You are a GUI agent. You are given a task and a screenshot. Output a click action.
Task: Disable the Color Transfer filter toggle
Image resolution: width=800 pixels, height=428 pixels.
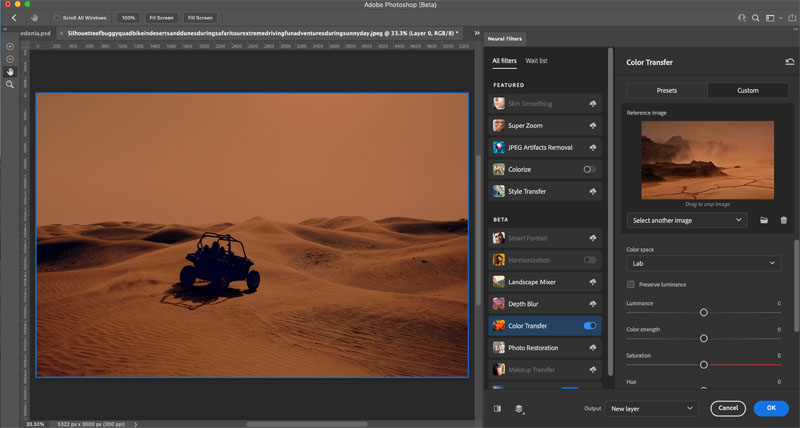point(590,325)
